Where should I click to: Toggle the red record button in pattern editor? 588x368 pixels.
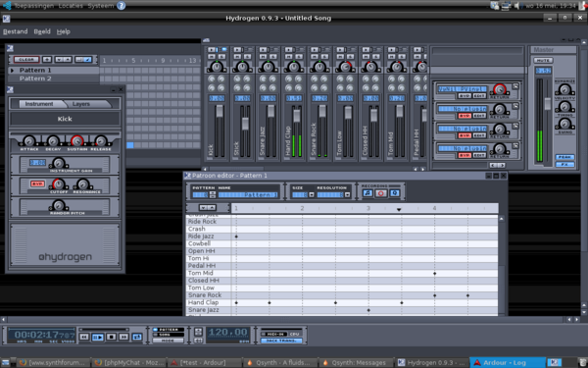(x=381, y=193)
